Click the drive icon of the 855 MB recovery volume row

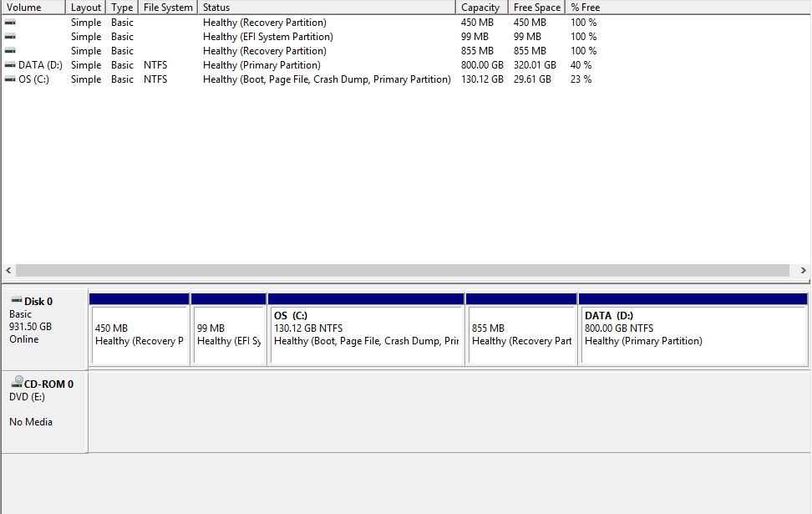pyautogui.click(x=10, y=51)
